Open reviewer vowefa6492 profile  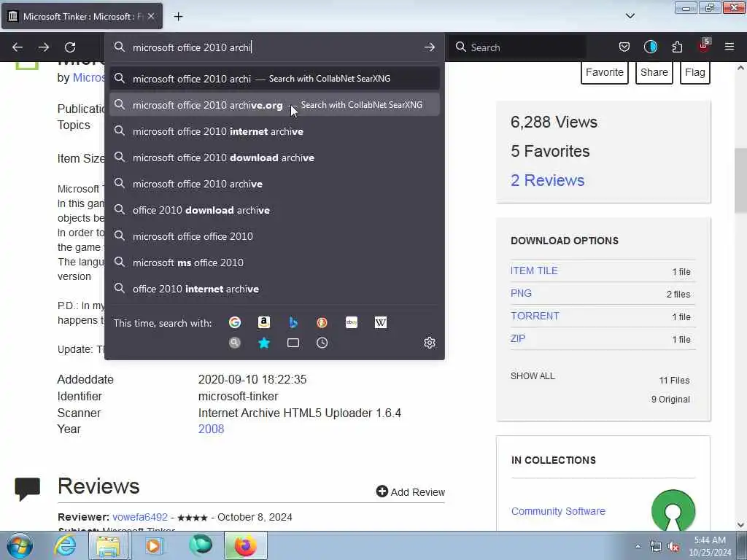(140, 517)
